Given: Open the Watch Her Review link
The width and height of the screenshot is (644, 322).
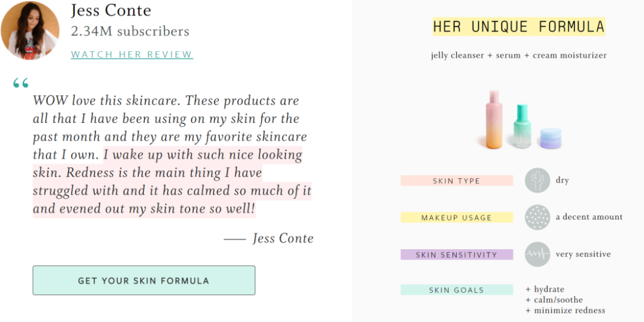Looking at the screenshot, I should pos(132,55).
